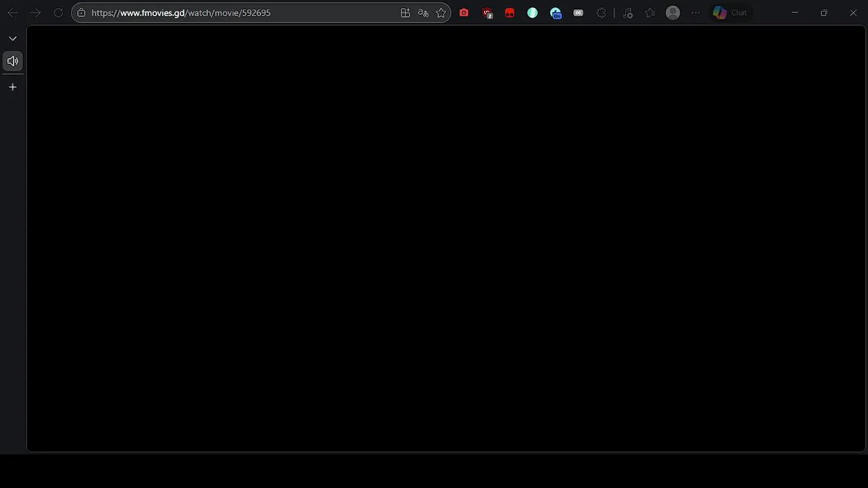Open the translate page icon
The image size is (868, 488).
click(423, 13)
